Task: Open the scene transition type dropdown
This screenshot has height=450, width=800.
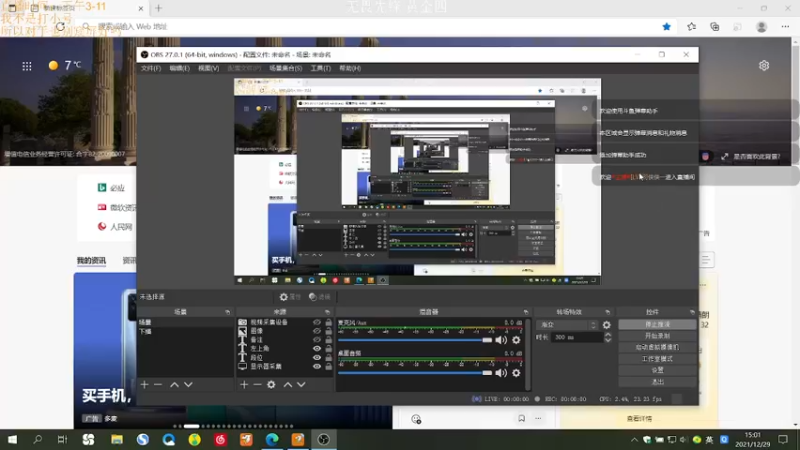Action: tap(567, 324)
